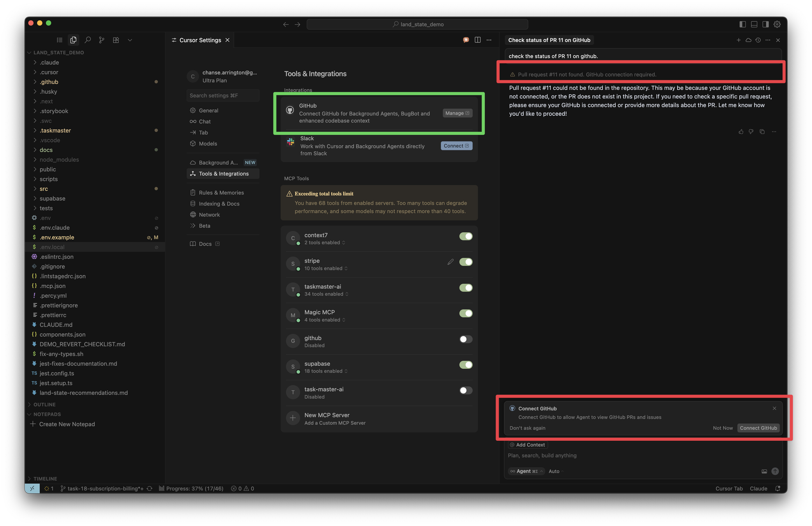Click Progress 37% (17/46) in status bar
Image resolution: width=812 pixels, height=526 pixels.
[x=191, y=488]
